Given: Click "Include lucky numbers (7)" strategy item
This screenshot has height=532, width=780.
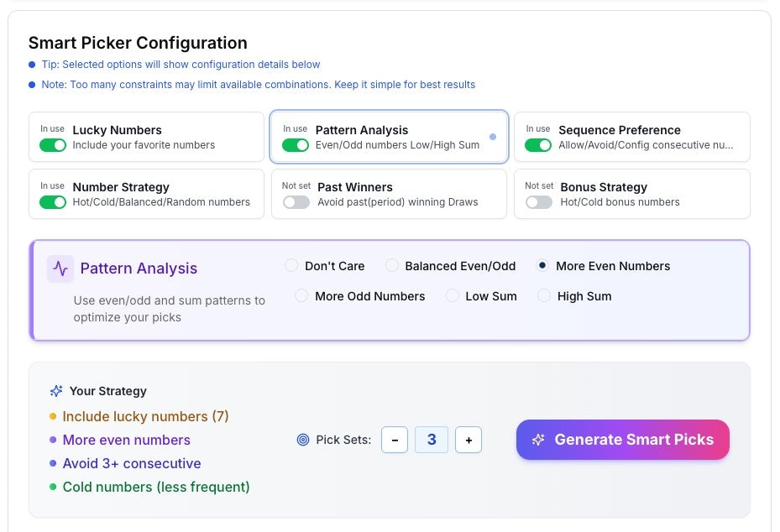Looking at the screenshot, I should [x=146, y=417].
